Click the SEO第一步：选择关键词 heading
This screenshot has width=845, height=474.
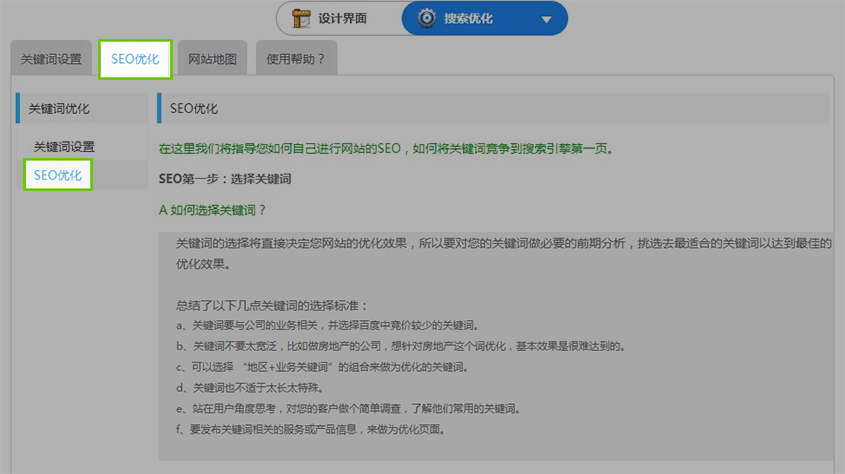[225, 180]
